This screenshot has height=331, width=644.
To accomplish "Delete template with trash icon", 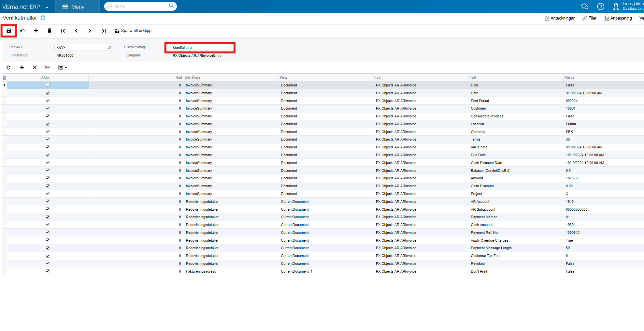I will [x=50, y=31].
